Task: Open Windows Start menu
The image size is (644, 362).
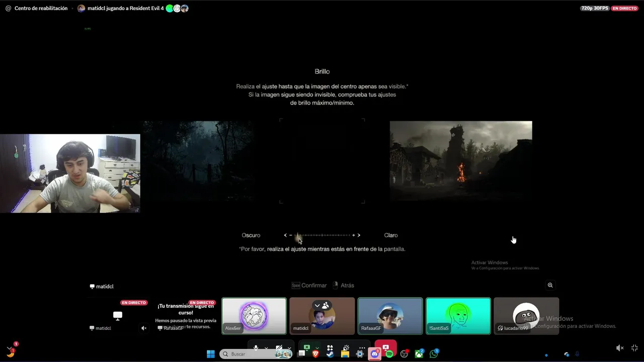Action: click(211, 354)
